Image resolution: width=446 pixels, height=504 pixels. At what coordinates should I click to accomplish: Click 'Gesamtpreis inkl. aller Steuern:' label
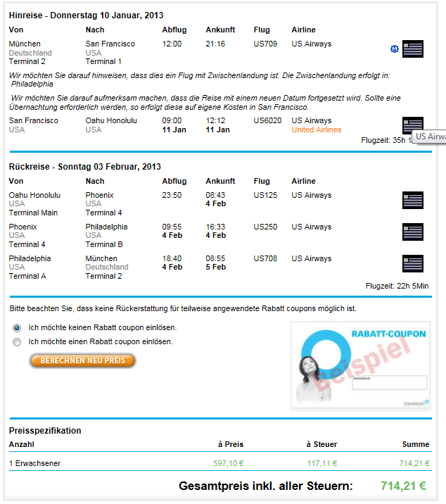[266, 486]
